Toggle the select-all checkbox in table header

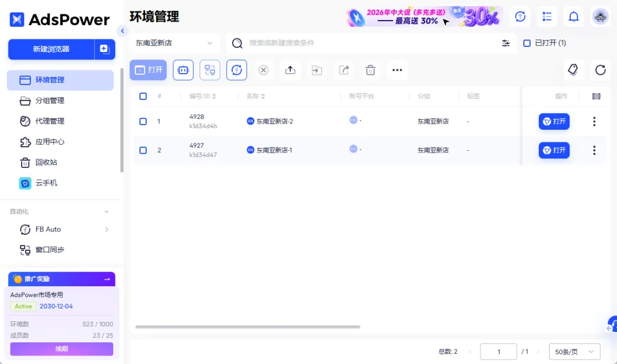143,96
